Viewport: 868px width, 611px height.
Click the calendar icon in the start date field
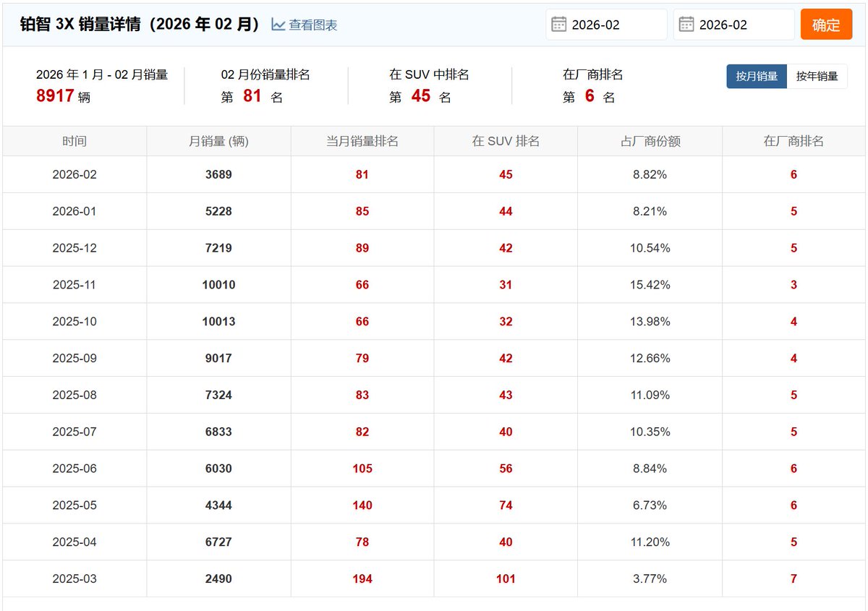click(558, 25)
